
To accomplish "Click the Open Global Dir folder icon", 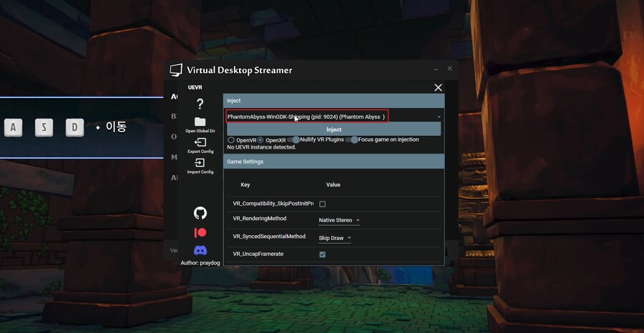I will pyautogui.click(x=200, y=122).
